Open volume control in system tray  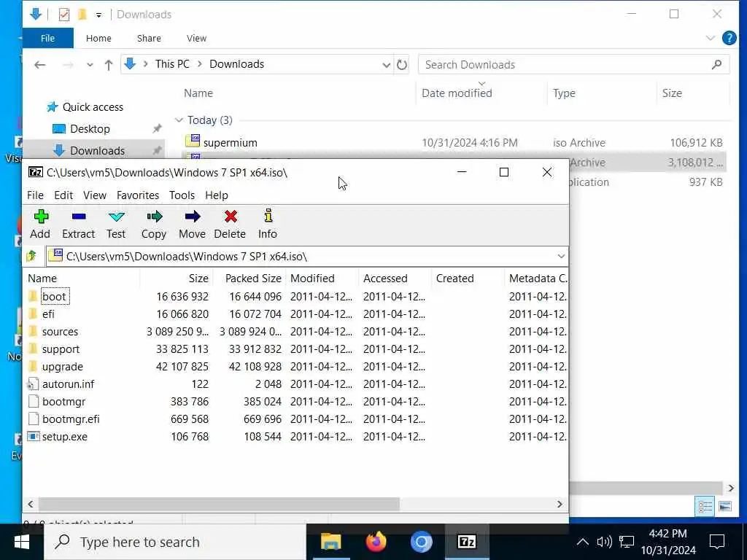pyautogui.click(x=604, y=542)
